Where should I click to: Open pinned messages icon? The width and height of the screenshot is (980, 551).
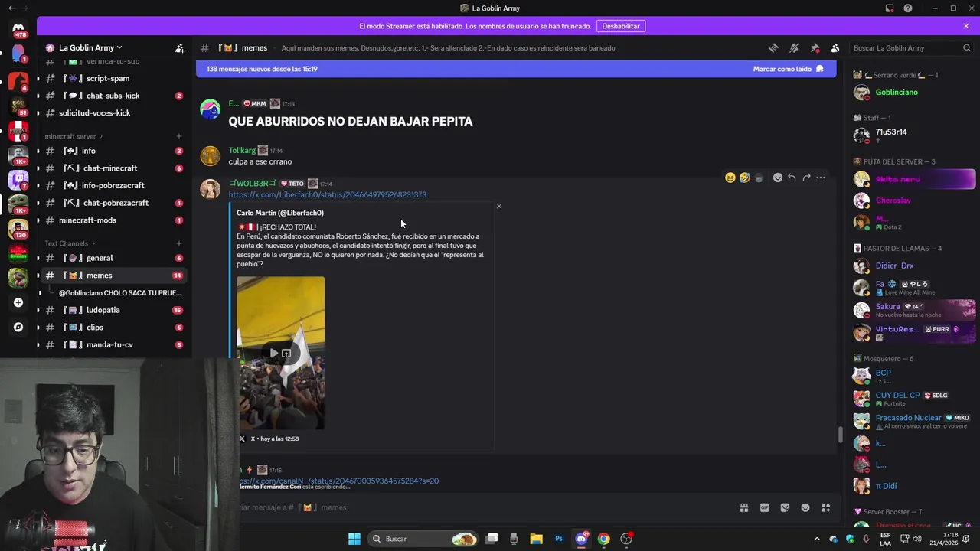(815, 47)
